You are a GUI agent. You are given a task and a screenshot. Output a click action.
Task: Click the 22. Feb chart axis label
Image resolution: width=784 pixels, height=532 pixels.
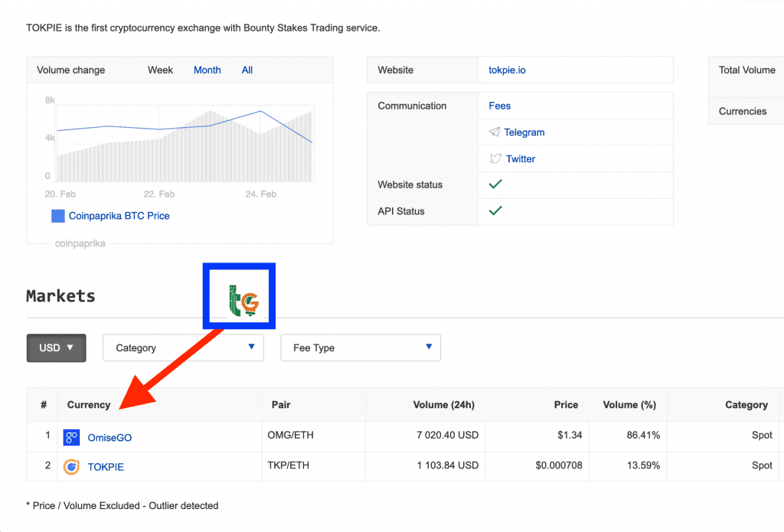tap(159, 194)
